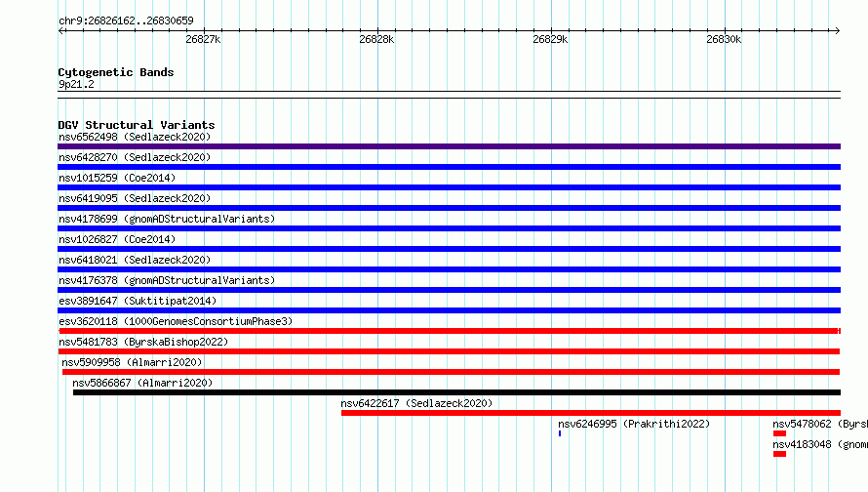Open the nsv6246995 (Prakrithi2022) label
Viewport: 868px width, 492px height.
coord(634,424)
